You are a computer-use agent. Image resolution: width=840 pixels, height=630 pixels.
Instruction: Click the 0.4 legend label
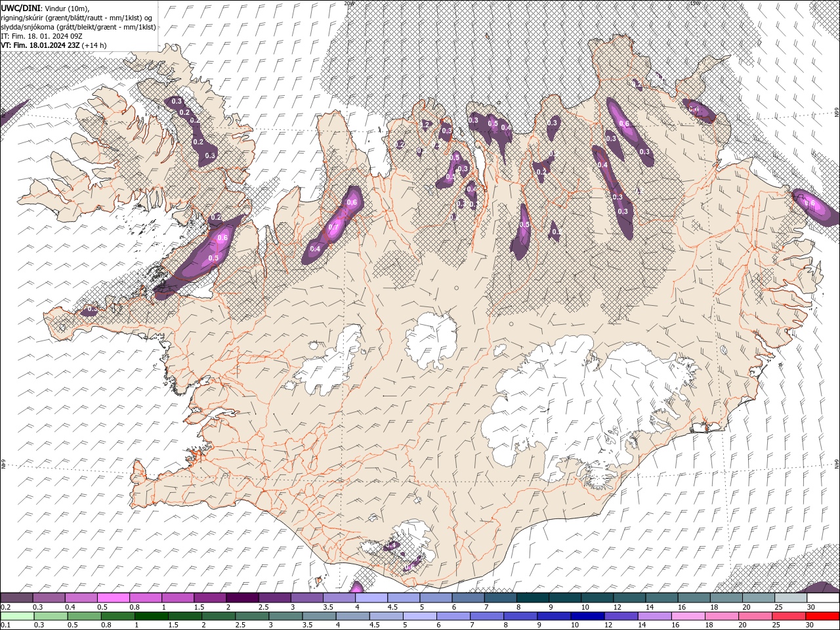pos(70,607)
